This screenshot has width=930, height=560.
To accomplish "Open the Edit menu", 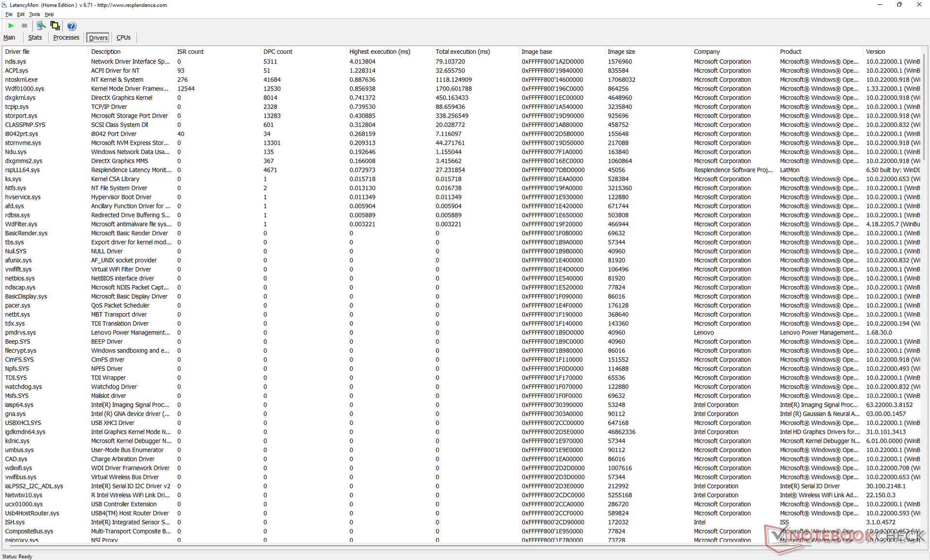I will coord(21,14).
